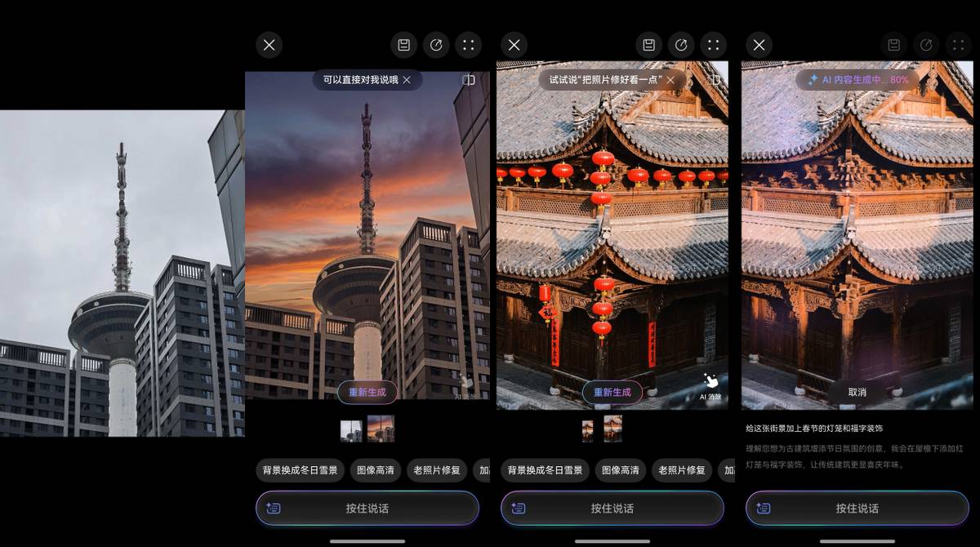Tap AI消除 icon on red-lantern temple screen
This screenshot has height=547, width=980.
tap(710, 386)
